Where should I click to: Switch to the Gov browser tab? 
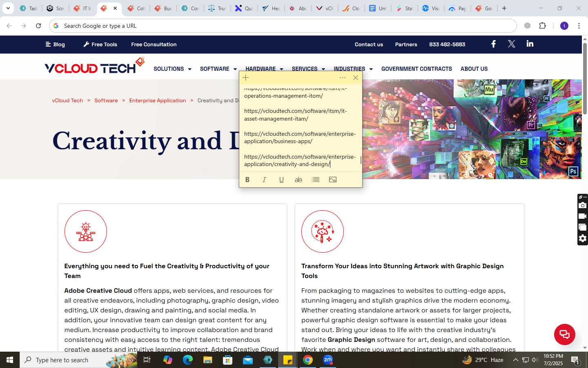(483, 8)
